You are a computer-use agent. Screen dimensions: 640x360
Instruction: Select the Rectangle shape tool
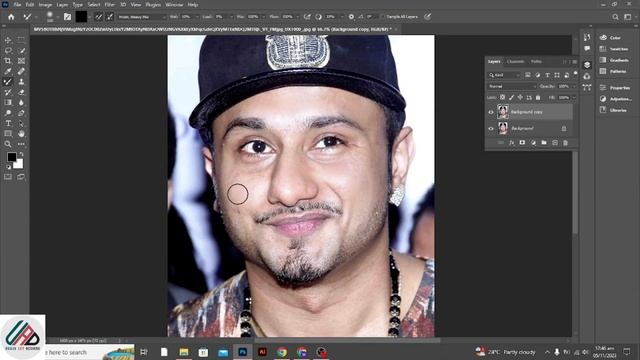8,134
